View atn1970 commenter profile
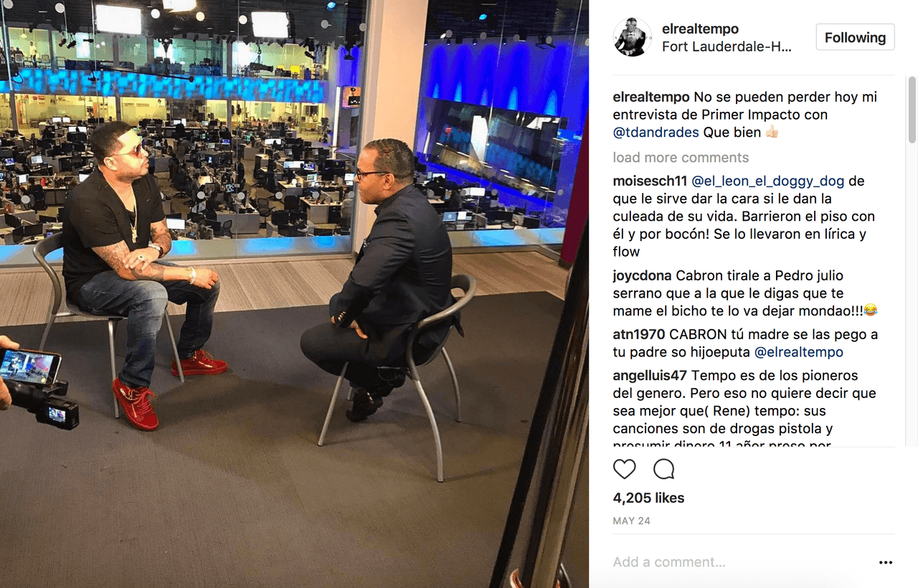The height and width of the screenshot is (588, 918). coord(639,334)
